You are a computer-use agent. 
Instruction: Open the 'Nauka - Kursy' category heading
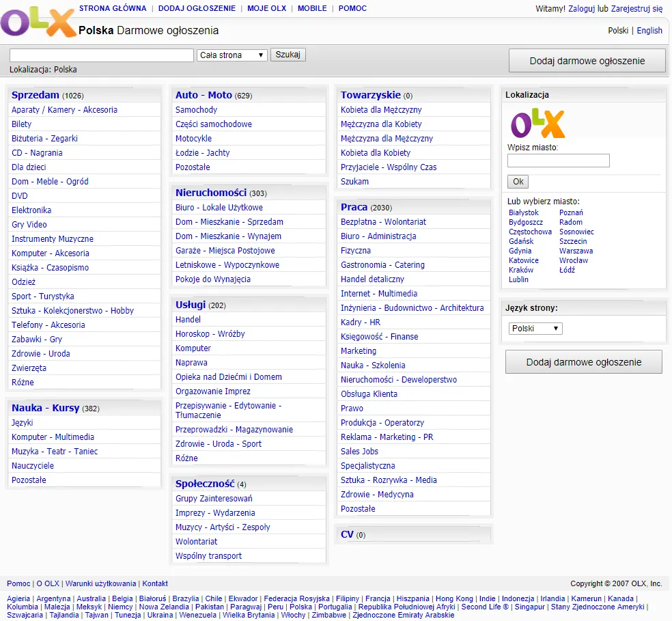coord(46,408)
